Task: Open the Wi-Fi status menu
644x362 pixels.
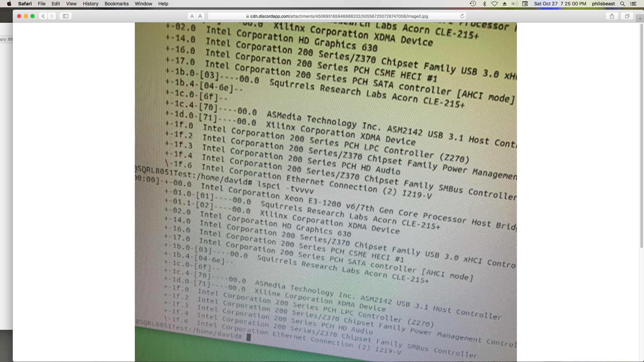Action: tap(494, 4)
